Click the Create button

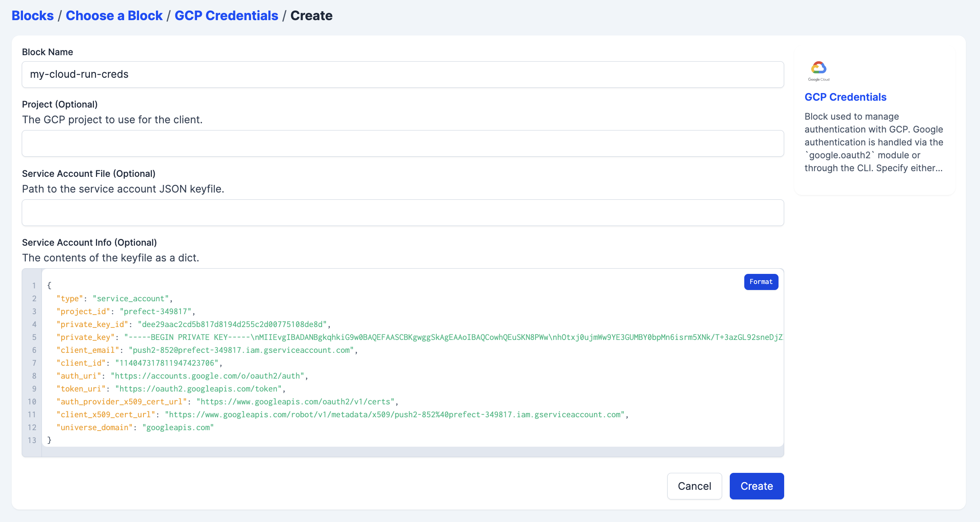756,486
